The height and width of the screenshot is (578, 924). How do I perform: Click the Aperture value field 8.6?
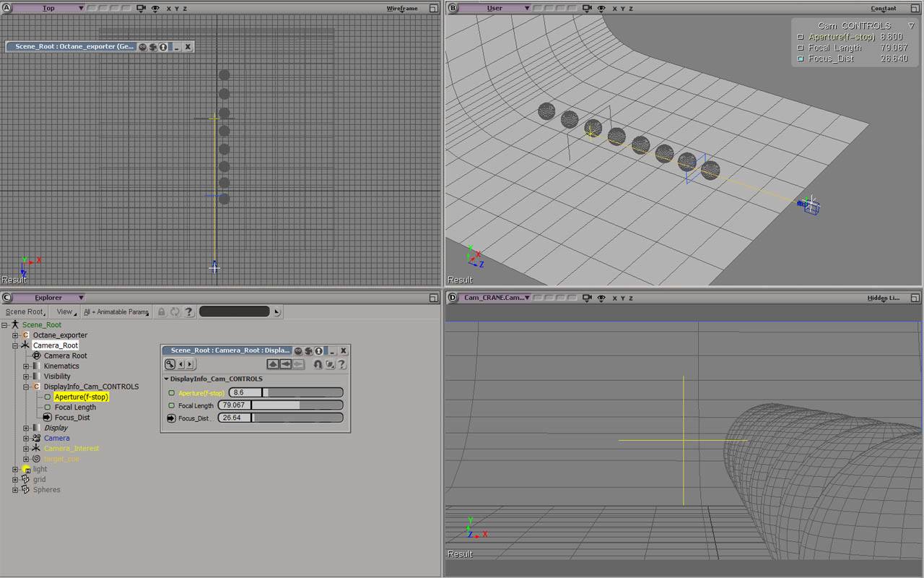(x=245, y=393)
